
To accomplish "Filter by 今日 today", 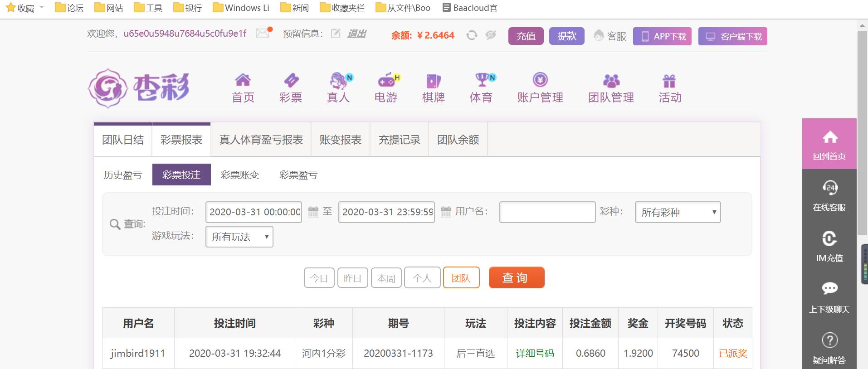I will 319,278.
